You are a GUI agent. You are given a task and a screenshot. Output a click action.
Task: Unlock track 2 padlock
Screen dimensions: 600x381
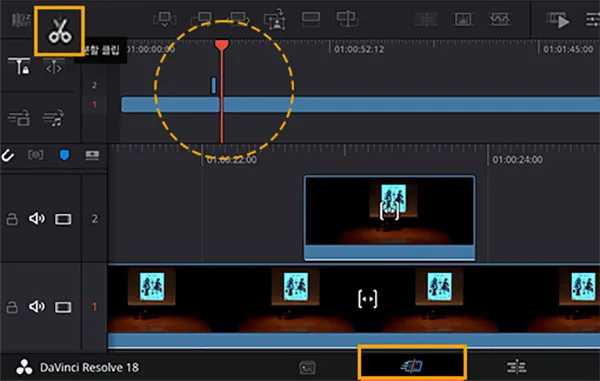tap(12, 219)
